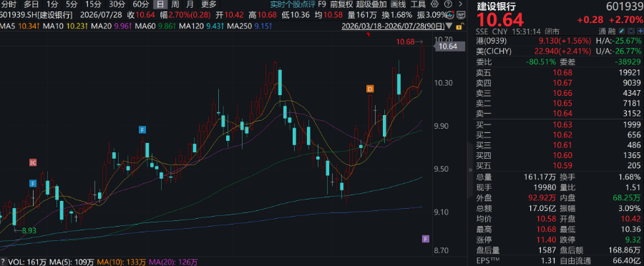Open the 更多 period dropdown

(x=209, y=5)
